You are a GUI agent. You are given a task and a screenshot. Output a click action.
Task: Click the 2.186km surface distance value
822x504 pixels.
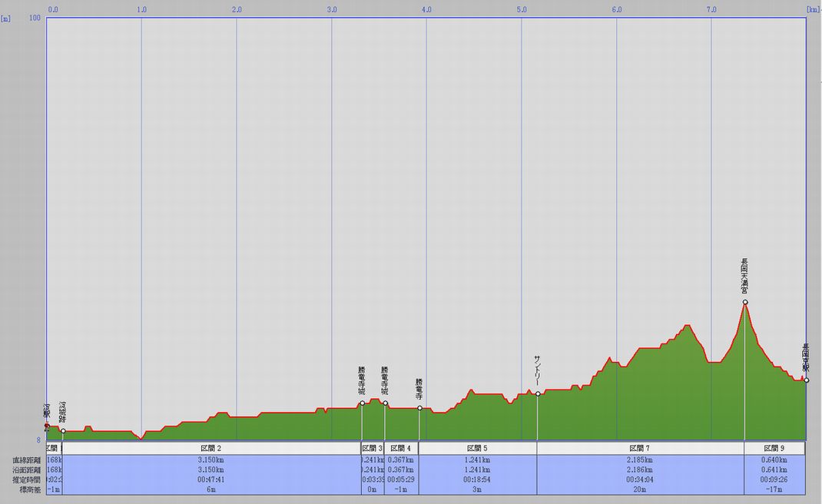click(640, 469)
